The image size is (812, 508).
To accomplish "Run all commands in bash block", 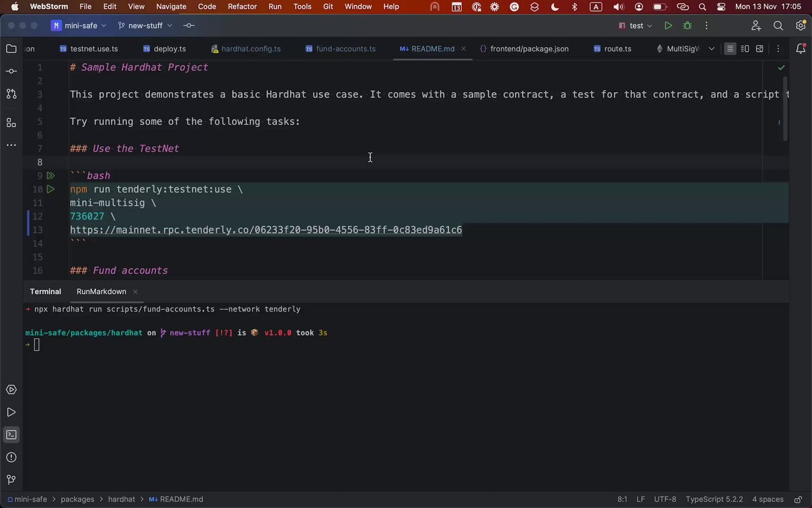I will pyautogui.click(x=51, y=176).
